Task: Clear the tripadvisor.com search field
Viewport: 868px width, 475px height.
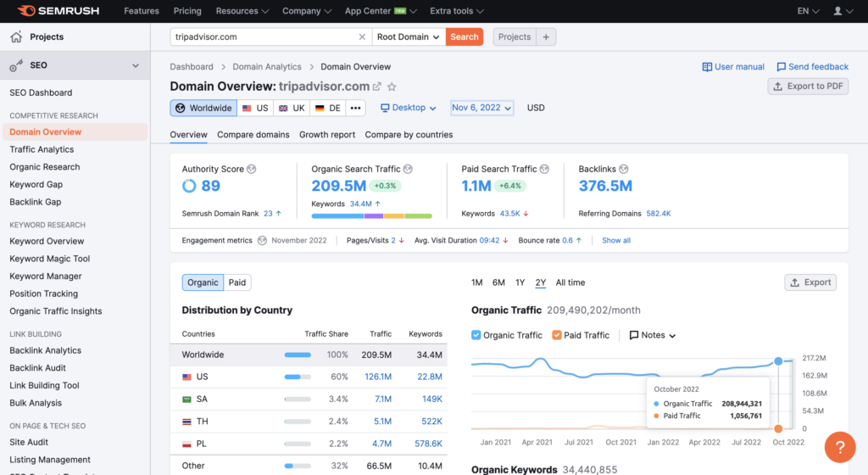Action: pyautogui.click(x=362, y=36)
